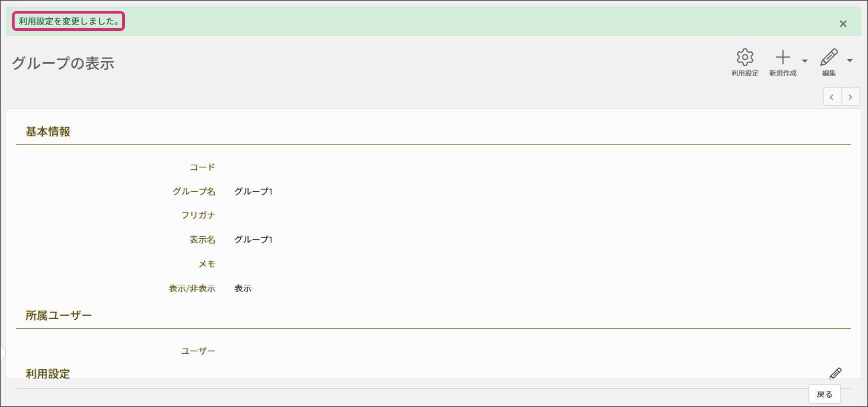
Task: Click the フリガナ field label
Action: 198,215
